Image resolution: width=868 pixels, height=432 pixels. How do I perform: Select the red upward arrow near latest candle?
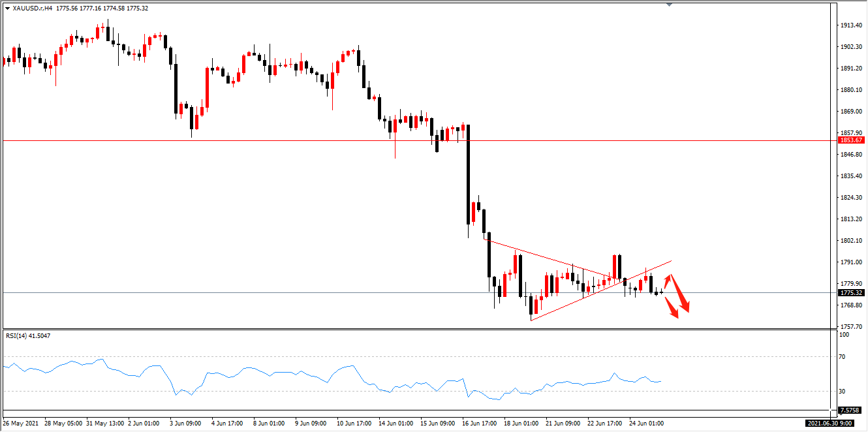point(667,283)
